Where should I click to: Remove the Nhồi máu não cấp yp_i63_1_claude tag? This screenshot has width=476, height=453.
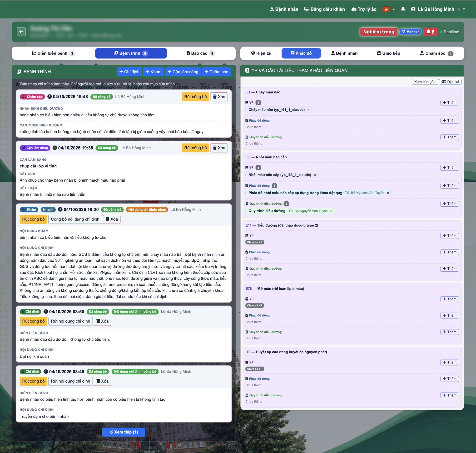tap(315, 175)
